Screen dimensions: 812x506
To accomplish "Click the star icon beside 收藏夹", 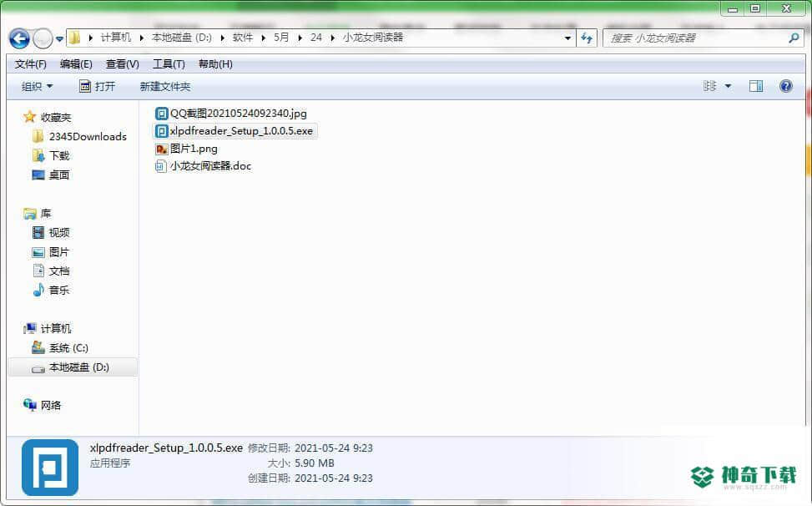I will (x=29, y=117).
